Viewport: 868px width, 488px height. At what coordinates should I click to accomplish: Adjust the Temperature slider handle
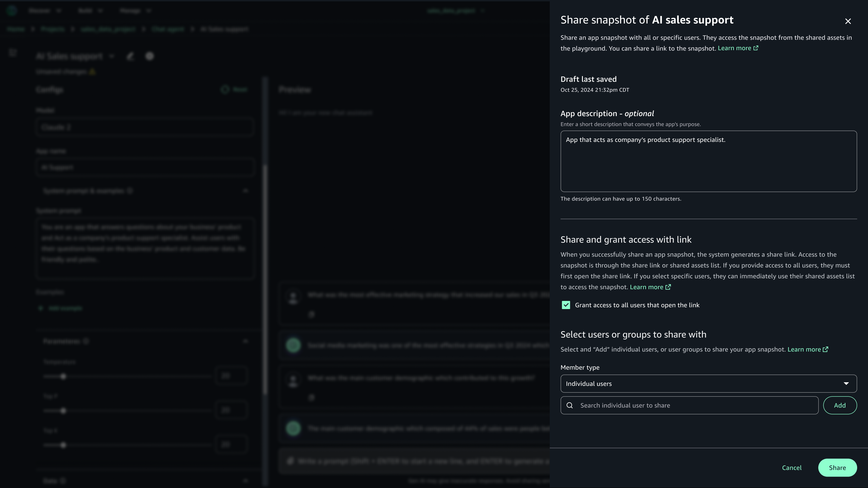click(x=63, y=376)
